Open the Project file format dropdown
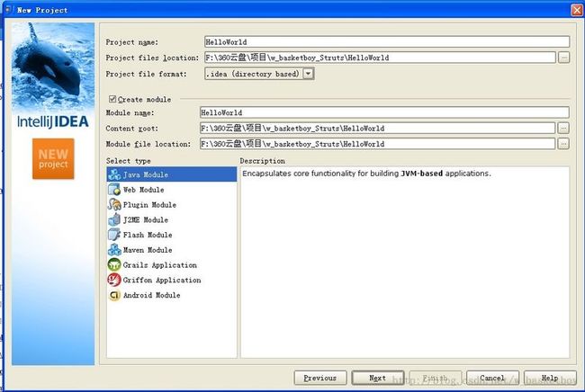The width and height of the screenshot is (585, 392). pos(308,74)
